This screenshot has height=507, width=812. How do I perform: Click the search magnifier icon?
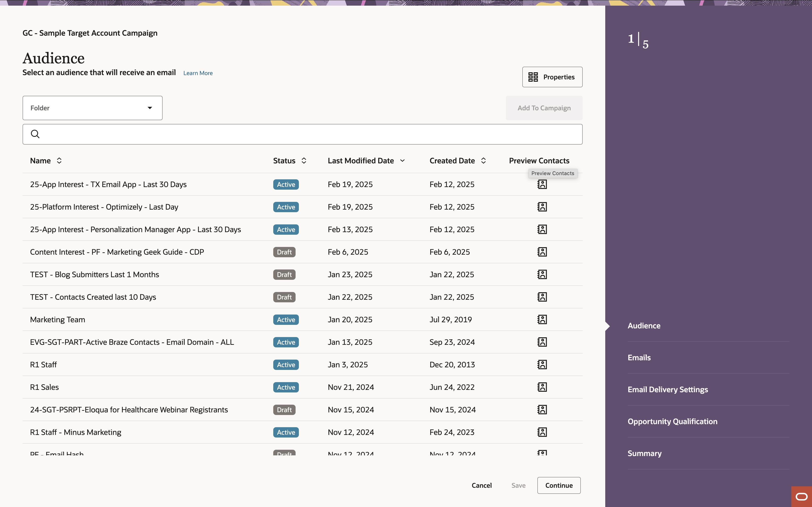35,134
